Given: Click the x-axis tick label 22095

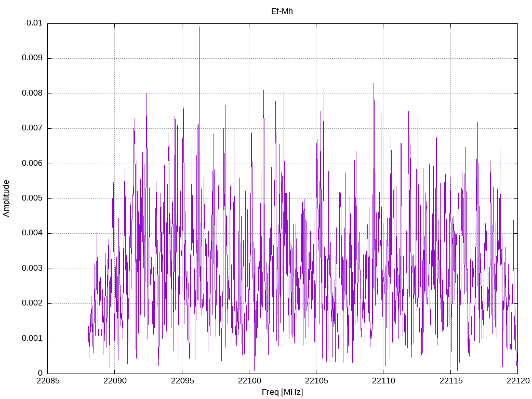Looking at the screenshot, I should (x=182, y=381).
